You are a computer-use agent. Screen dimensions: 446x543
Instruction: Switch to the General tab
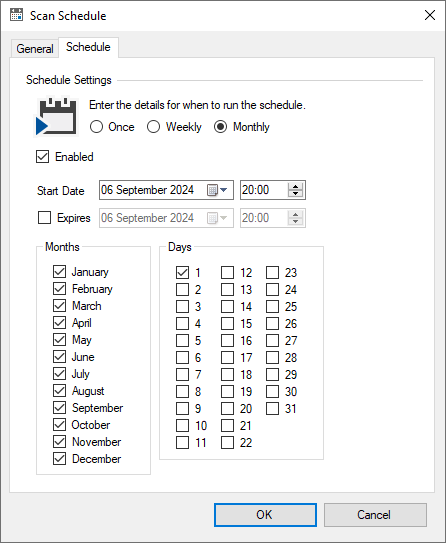click(x=35, y=49)
